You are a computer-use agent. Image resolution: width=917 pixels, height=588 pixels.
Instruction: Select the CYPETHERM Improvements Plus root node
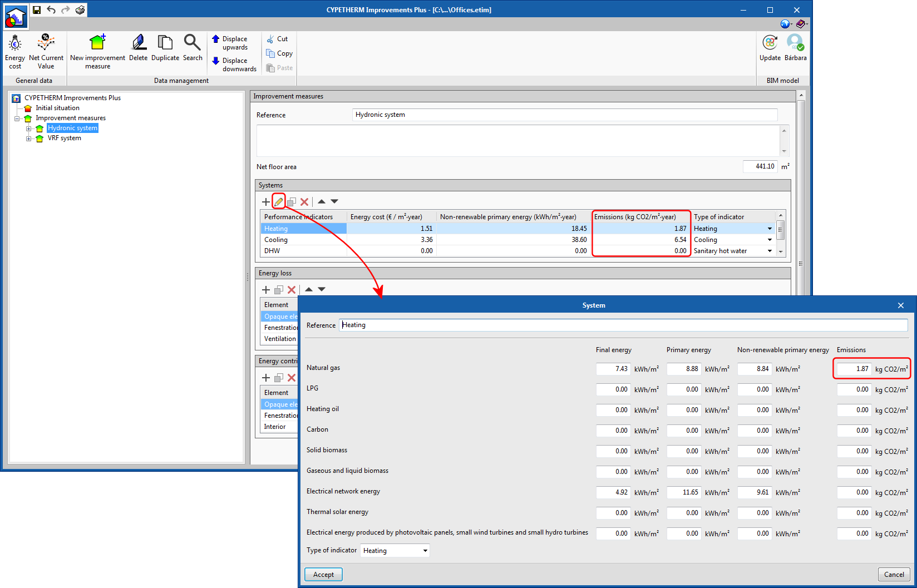click(72, 98)
